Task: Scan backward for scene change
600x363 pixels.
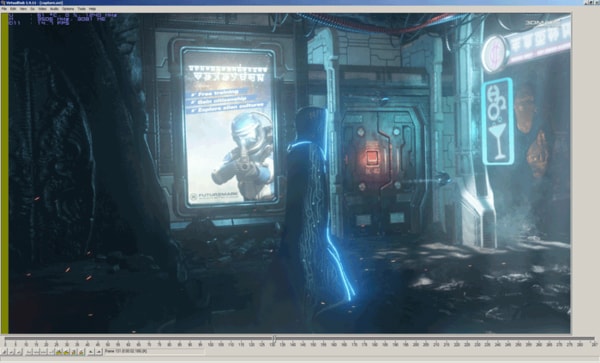Action: pos(73,352)
